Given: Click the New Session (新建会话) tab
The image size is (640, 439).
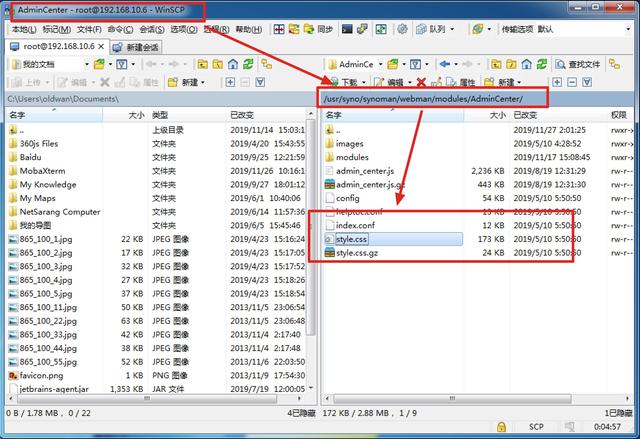Looking at the screenshot, I should 136,47.
